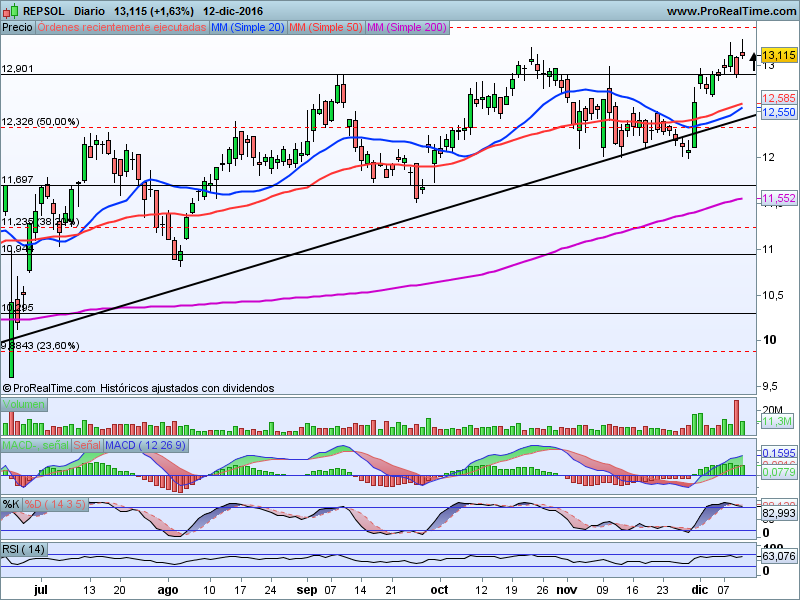This screenshot has width=800, height=600.
Task: Click the 12,901 resistance level label
Action: [18, 69]
